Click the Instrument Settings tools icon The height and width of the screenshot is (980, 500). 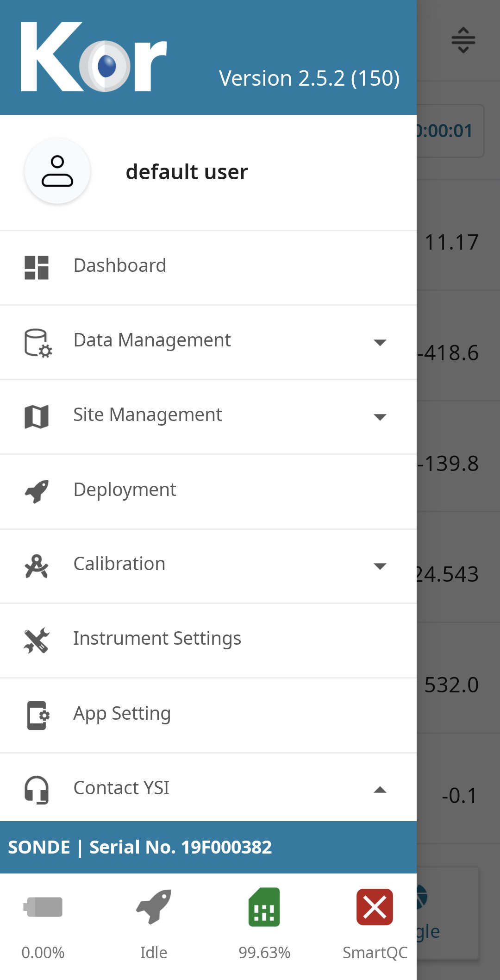(x=37, y=641)
